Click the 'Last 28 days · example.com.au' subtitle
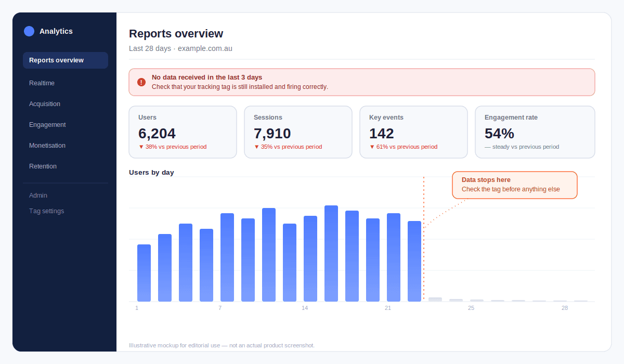The height and width of the screenshot is (364, 624). click(180, 48)
